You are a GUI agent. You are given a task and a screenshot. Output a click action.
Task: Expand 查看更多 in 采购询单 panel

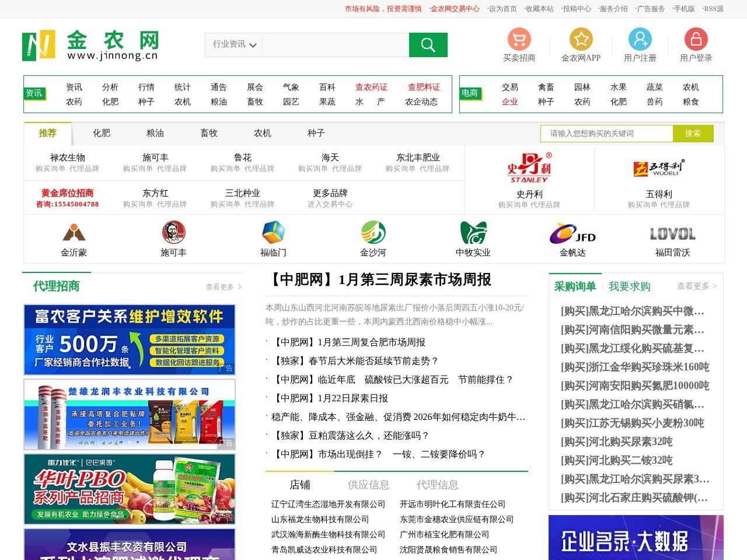[x=696, y=286]
